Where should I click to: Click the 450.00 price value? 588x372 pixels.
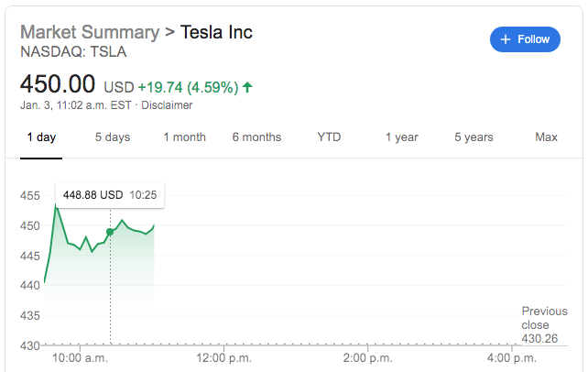tap(58, 85)
